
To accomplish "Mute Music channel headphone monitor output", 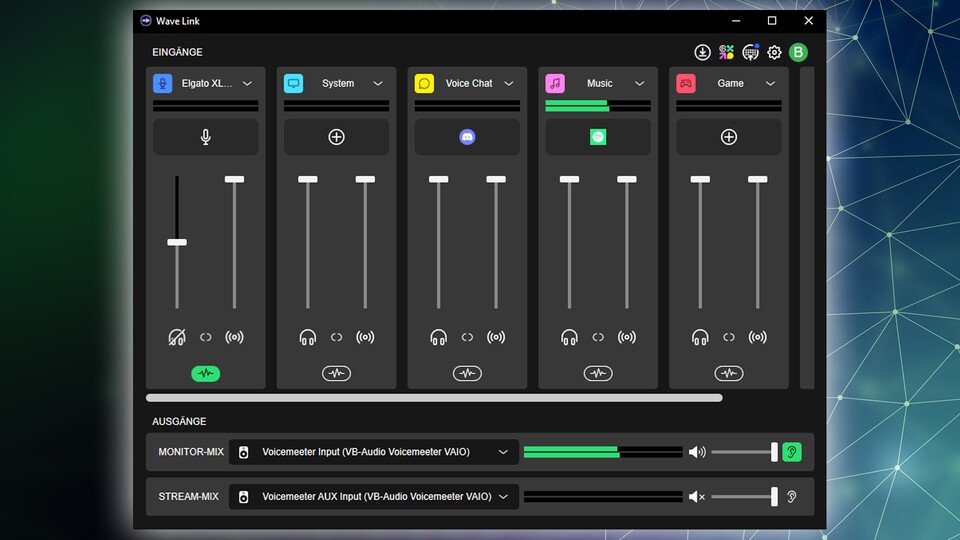I will click(569, 337).
